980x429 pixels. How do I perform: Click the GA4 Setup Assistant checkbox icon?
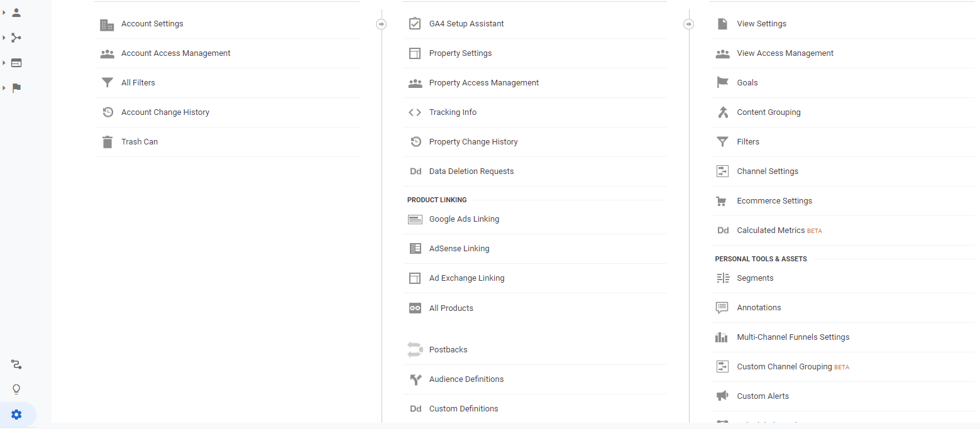tap(415, 24)
